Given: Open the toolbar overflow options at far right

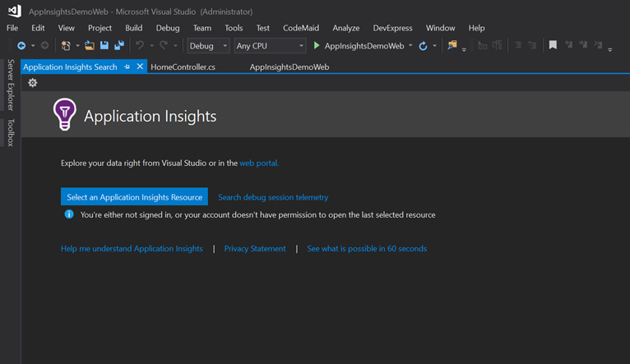Looking at the screenshot, I should click(610, 49).
